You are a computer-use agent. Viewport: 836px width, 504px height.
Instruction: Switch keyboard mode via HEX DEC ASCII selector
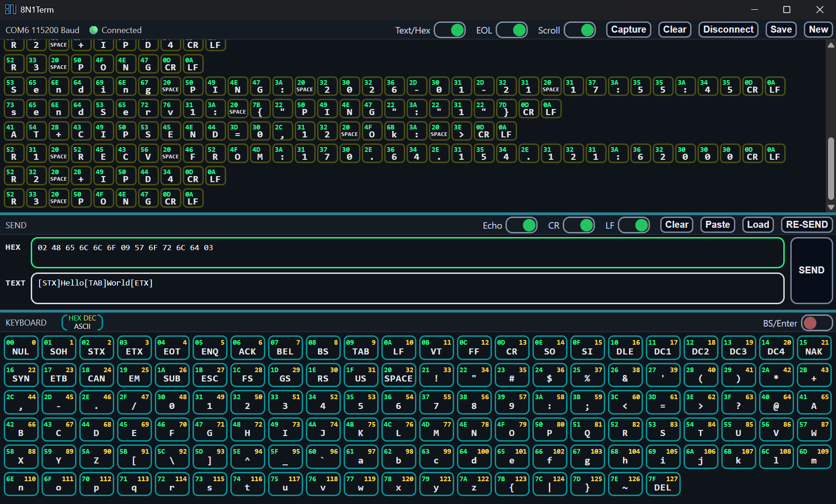[82, 322]
